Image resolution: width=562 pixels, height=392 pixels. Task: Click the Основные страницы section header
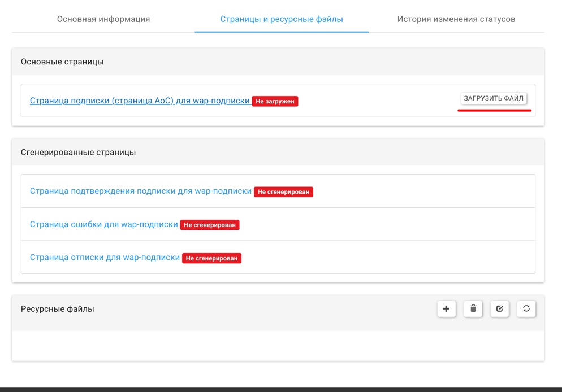pyautogui.click(x=62, y=62)
